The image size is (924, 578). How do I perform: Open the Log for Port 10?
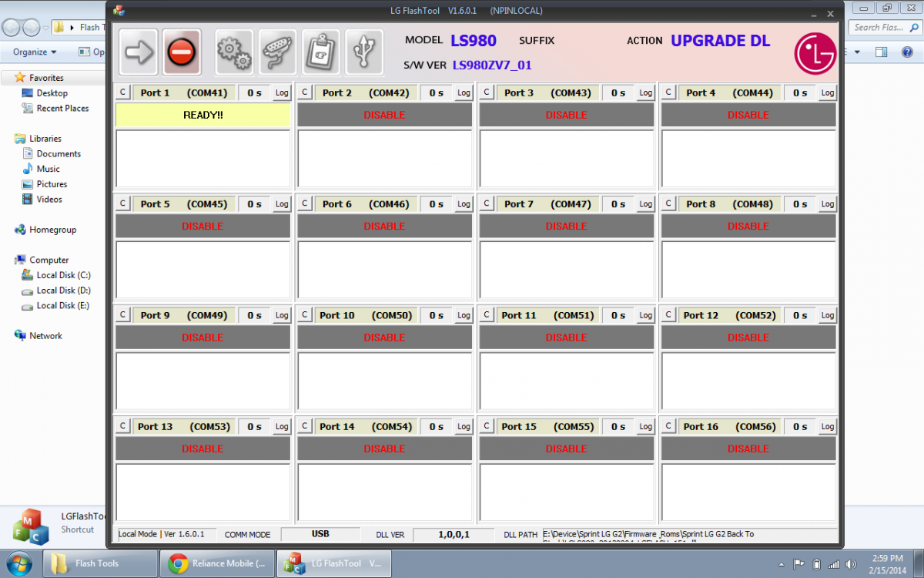tap(464, 315)
